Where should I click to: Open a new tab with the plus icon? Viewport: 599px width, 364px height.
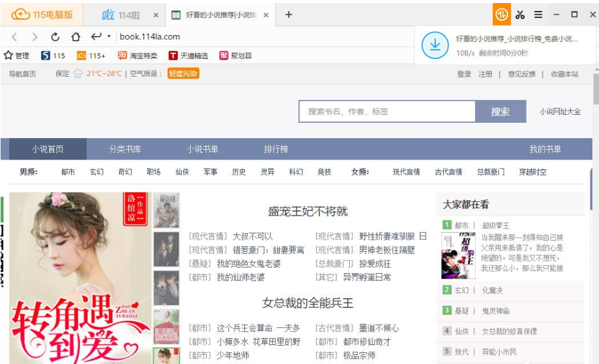[289, 15]
